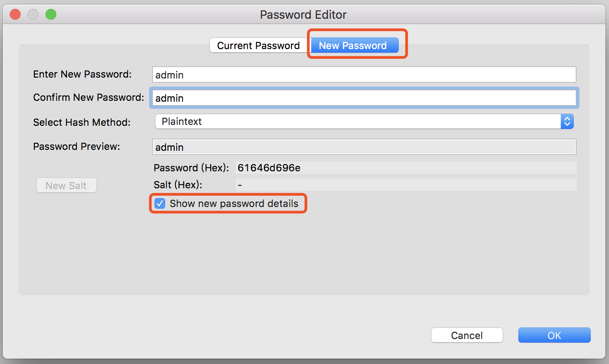
Task: Select the Password (Hex) value field
Action: 402,168
